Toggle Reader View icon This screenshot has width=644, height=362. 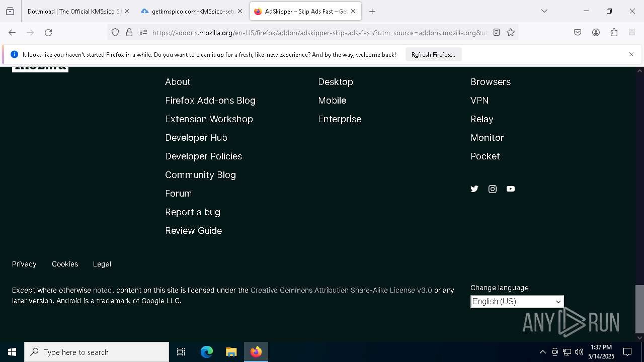click(497, 33)
